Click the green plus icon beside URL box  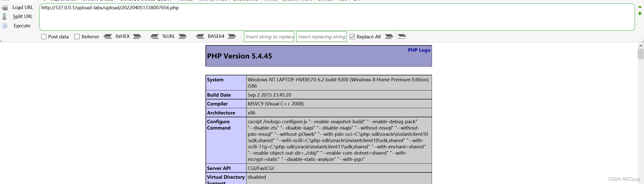tap(640, 13)
